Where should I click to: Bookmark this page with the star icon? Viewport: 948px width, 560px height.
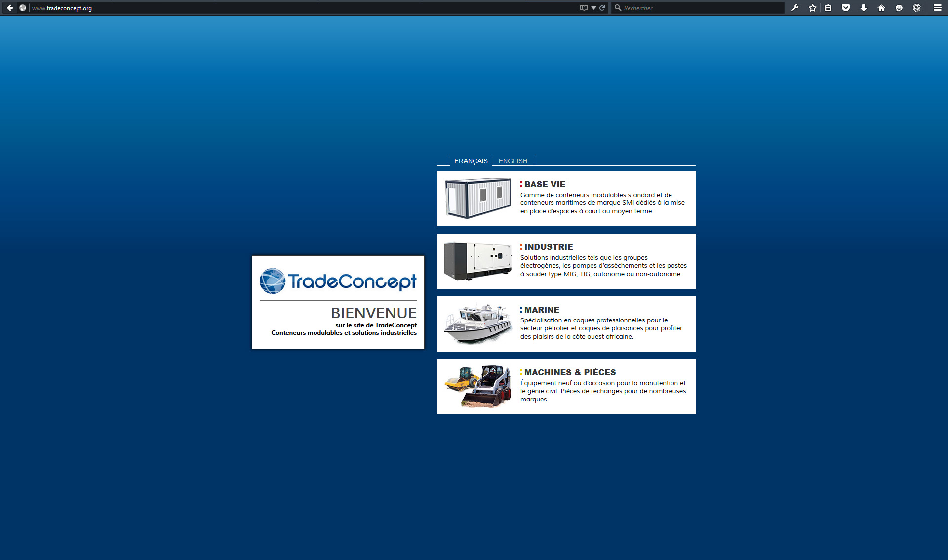(x=813, y=8)
